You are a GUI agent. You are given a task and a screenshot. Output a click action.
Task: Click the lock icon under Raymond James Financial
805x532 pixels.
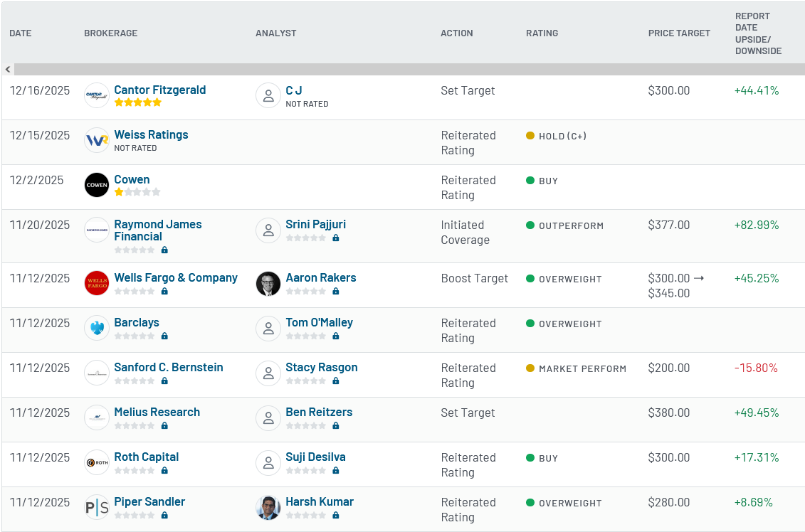[x=164, y=250]
